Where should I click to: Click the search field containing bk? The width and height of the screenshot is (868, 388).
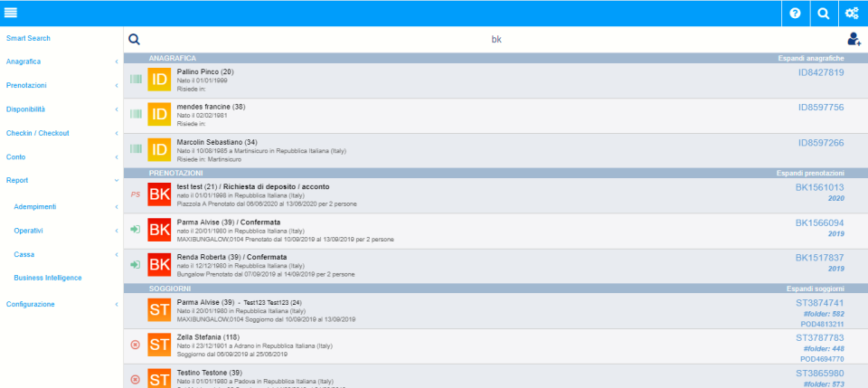coord(496,40)
